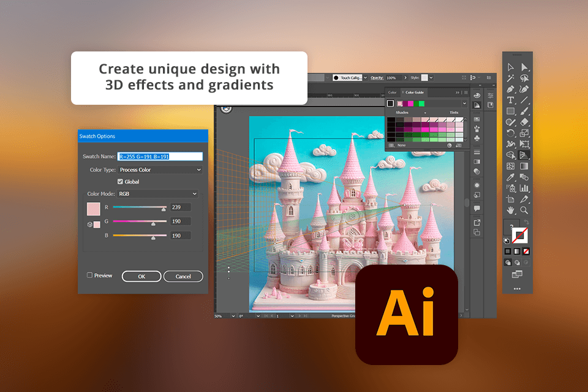Image resolution: width=588 pixels, height=392 pixels.
Task: Select the Column Graph tool
Action: click(x=524, y=188)
